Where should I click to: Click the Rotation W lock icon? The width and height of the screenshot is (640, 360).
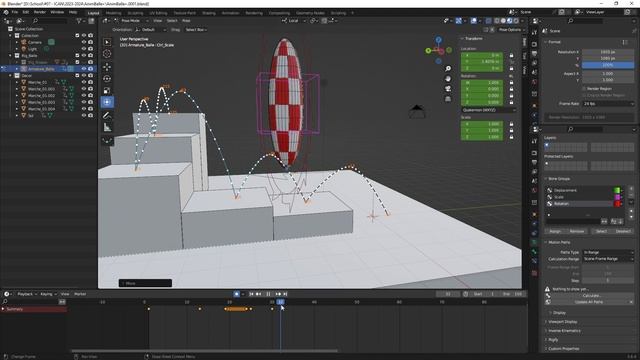[x=511, y=82]
